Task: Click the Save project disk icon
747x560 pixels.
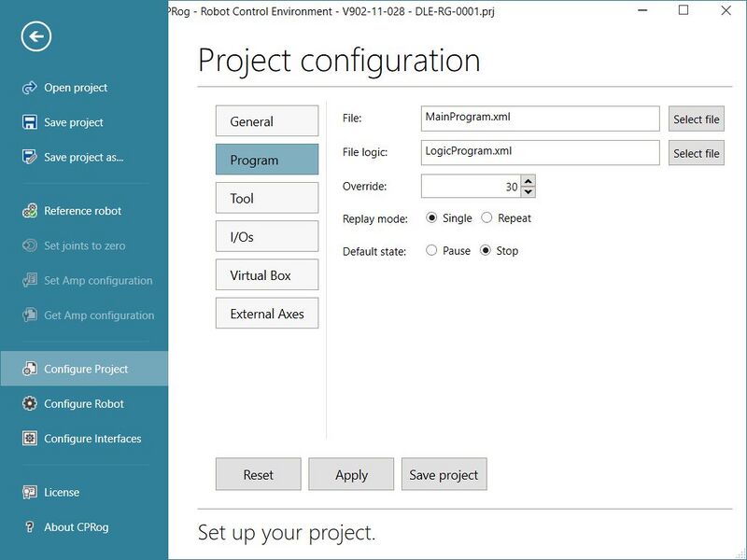Action: click(x=29, y=122)
